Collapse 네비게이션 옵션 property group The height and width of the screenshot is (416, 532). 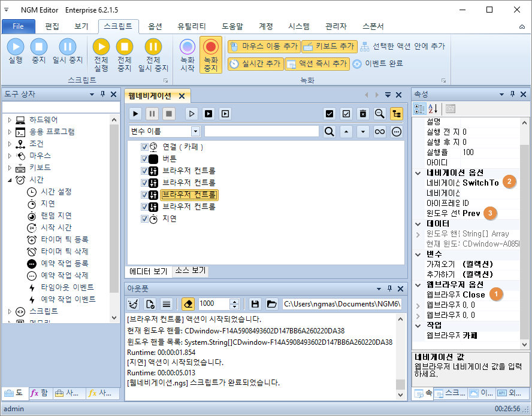(x=418, y=173)
